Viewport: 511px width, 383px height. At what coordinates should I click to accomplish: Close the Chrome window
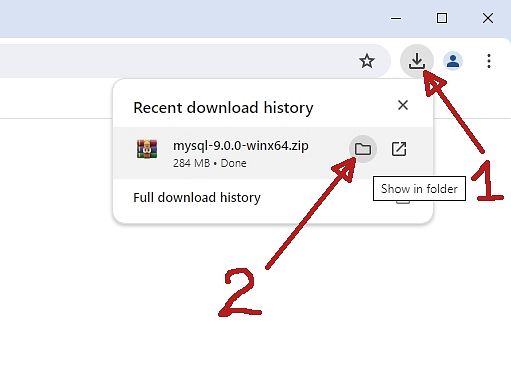488,18
